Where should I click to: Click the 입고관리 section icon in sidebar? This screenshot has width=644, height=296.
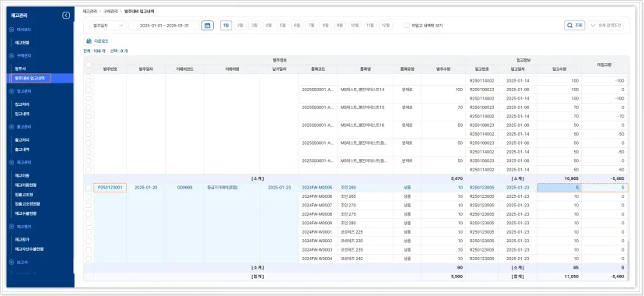[x=12, y=91]
